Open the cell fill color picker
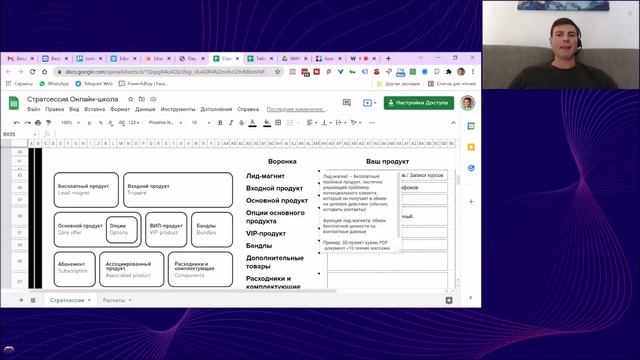This screenshot has height=360, width=640. (267, 122)
